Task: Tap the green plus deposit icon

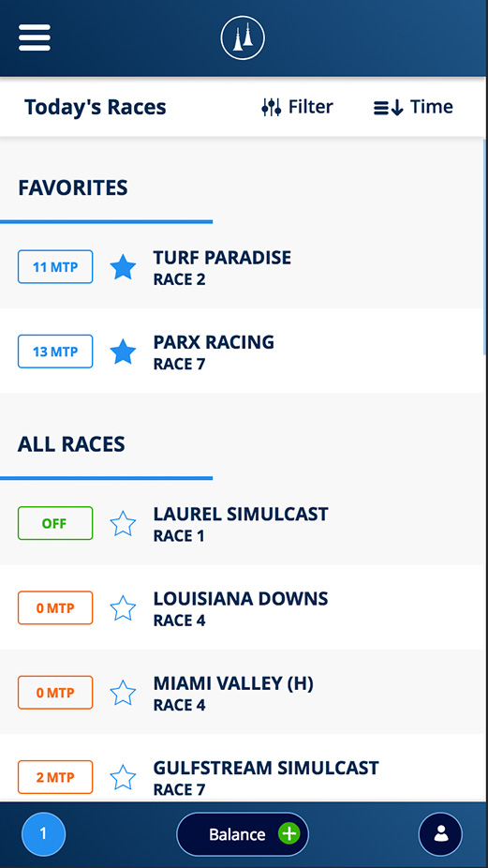Action: tap(288, 833)
